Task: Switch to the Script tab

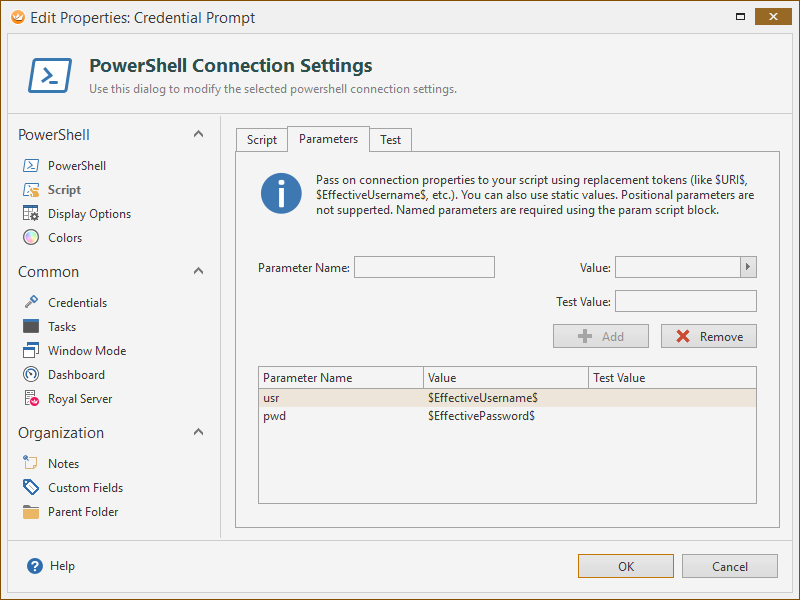Action: tap(262, 140)
